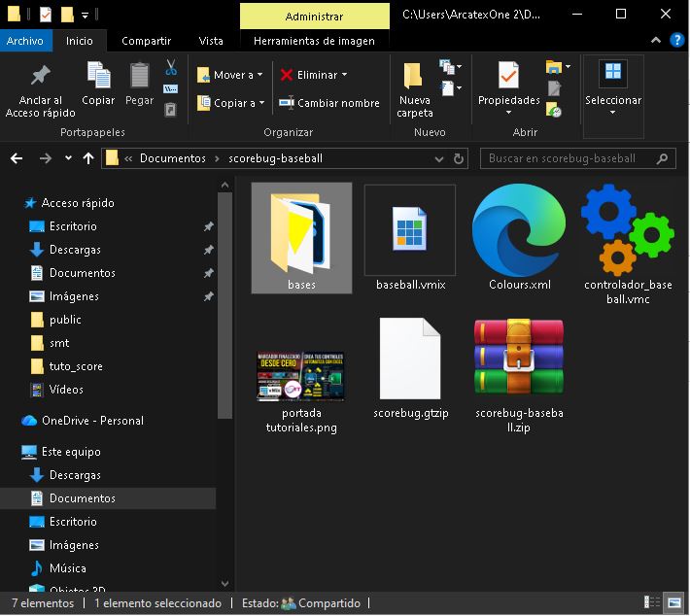Switch to the Vista tab
The image size is (690, 616).
point(211,41)
